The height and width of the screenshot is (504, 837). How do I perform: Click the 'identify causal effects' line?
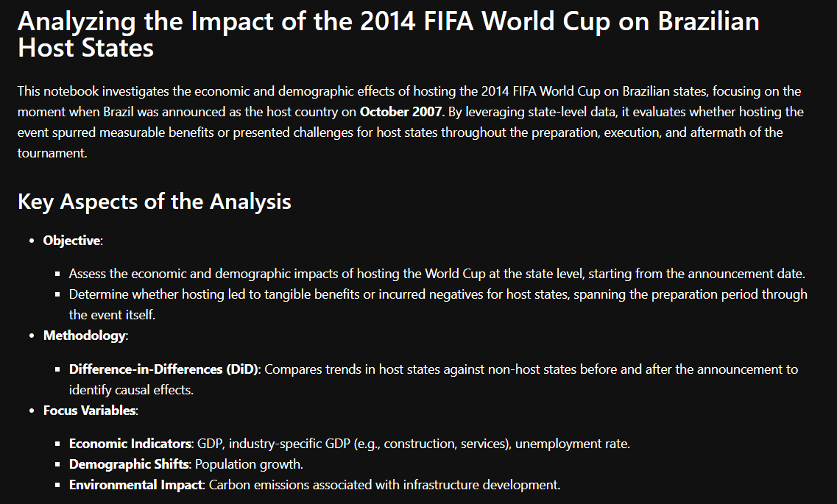pyautogui.click(x=131, y=390)
